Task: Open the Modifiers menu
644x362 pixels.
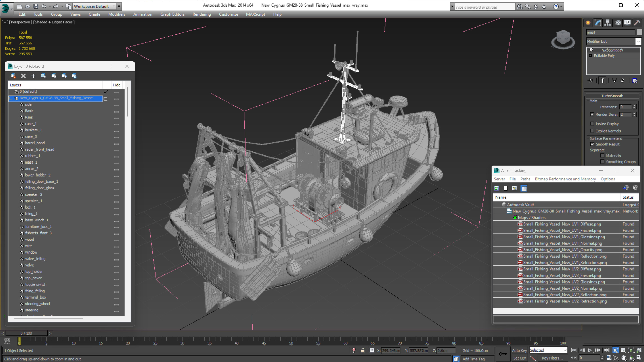Action: point(116,14)
